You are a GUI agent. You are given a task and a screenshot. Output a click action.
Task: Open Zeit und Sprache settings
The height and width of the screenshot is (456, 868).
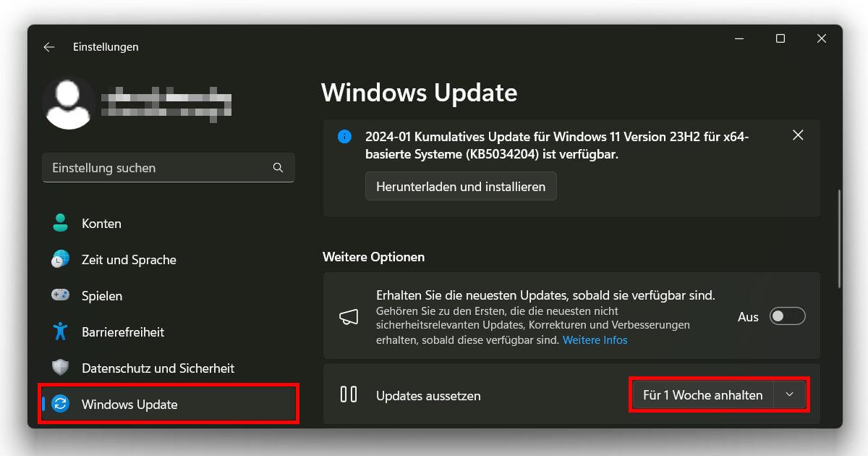[130, 259]
